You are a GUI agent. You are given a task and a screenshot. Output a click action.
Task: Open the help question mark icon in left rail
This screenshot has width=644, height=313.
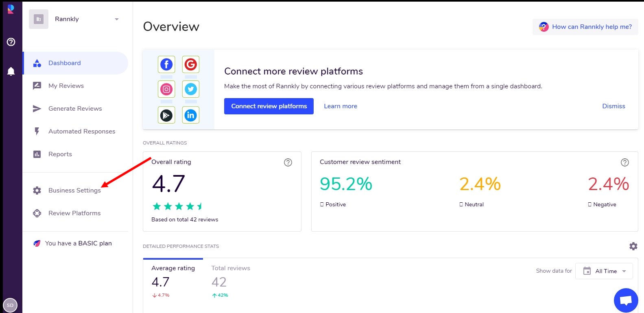tap(11, 42)
